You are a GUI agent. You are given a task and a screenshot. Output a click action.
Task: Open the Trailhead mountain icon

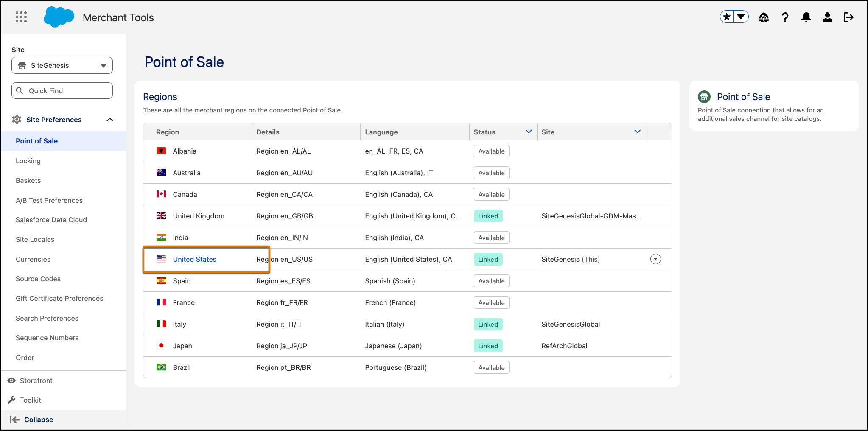pos(764,17)
